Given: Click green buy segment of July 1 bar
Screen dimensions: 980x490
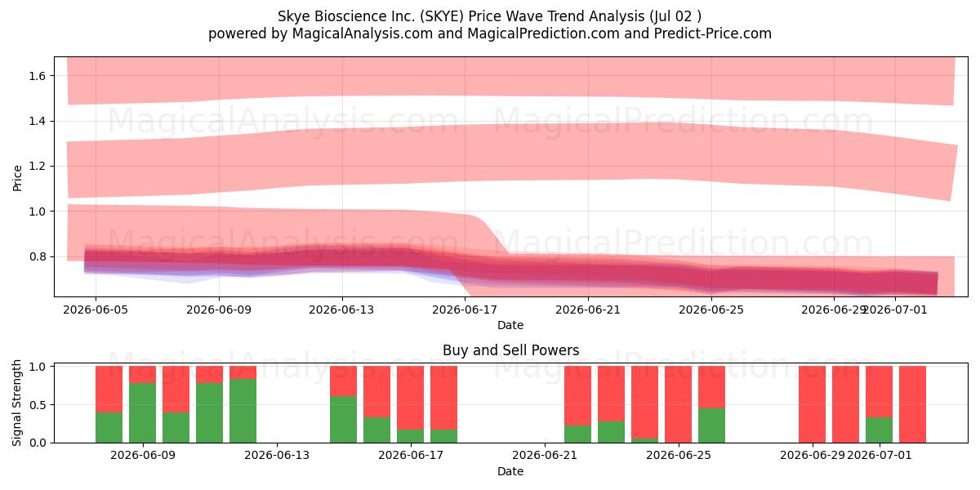Looking at the screenshot, I should [880, 430].
